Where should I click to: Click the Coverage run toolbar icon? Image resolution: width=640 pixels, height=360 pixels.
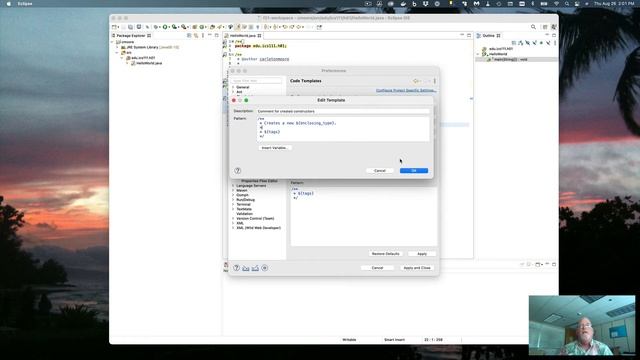click(x=174, y=27)
